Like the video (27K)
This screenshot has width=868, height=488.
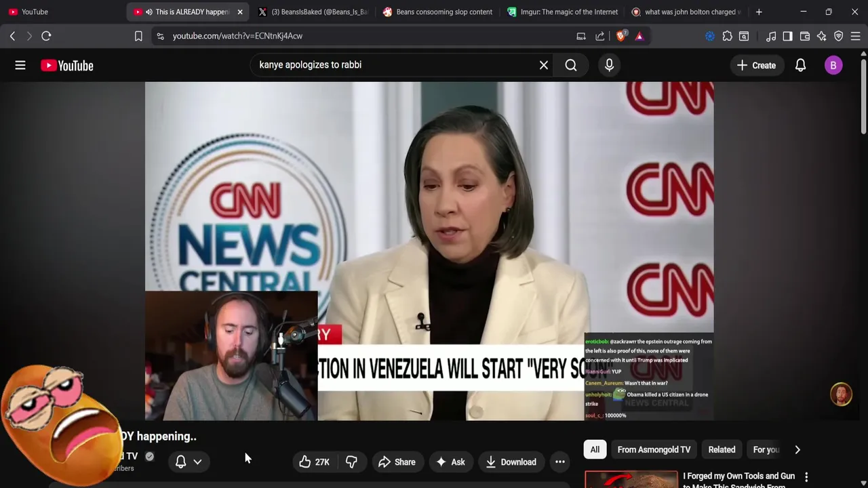click(315, 462)
